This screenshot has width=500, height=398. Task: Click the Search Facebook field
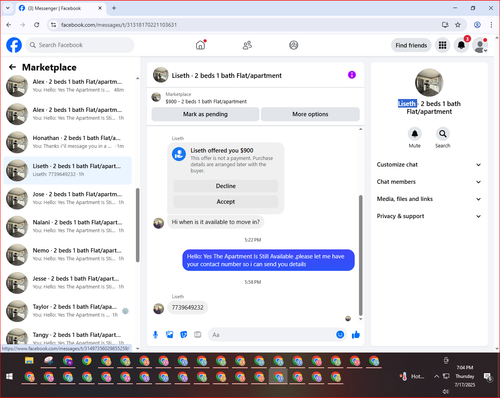click(80, 45)
